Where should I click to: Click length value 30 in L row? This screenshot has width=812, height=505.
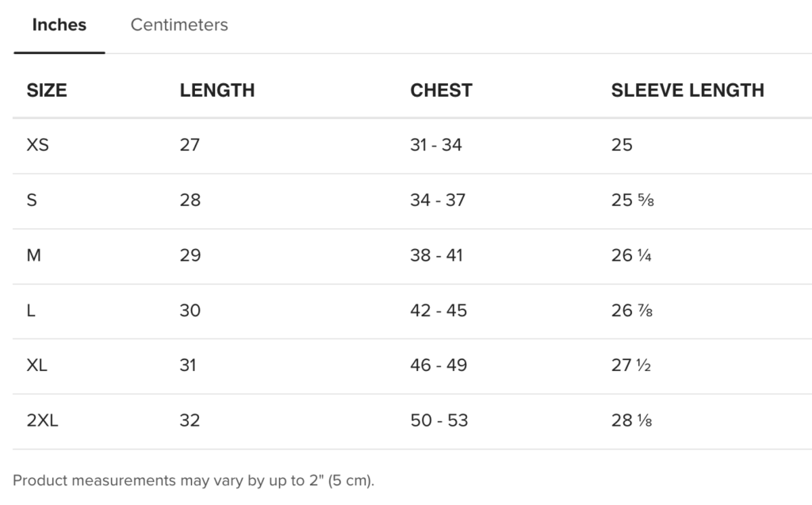(190, 311)
